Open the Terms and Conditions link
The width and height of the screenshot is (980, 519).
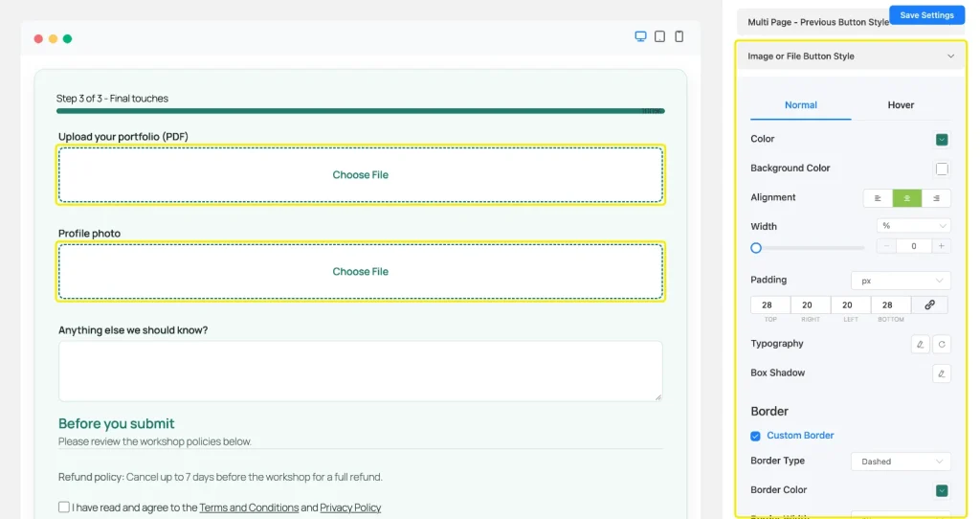coord(249,508)
